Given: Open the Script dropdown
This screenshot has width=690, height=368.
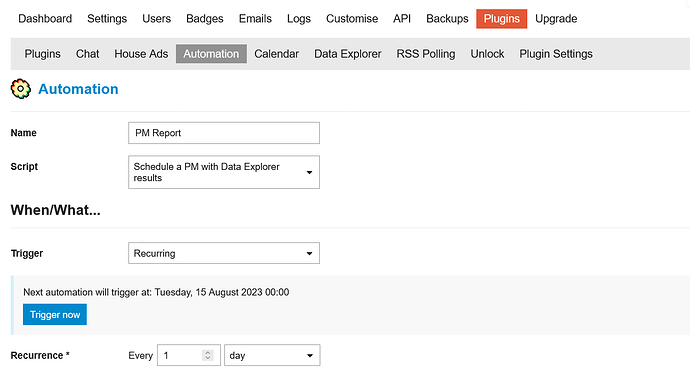Looking at the screenshot, I should [224, 172].
